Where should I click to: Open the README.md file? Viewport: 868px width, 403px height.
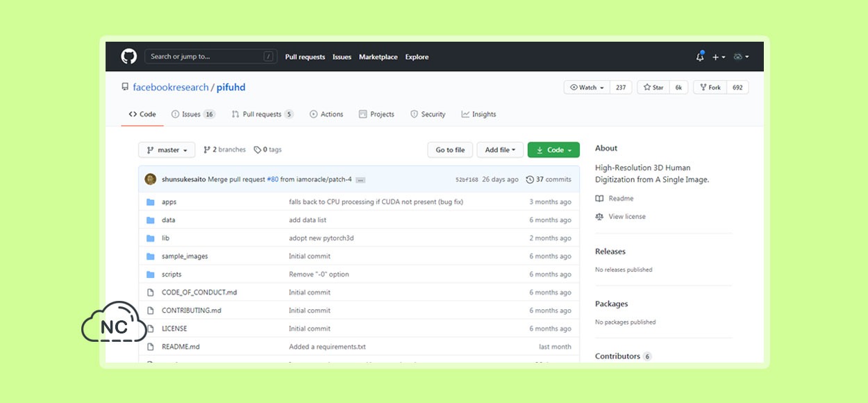[181, 347]
